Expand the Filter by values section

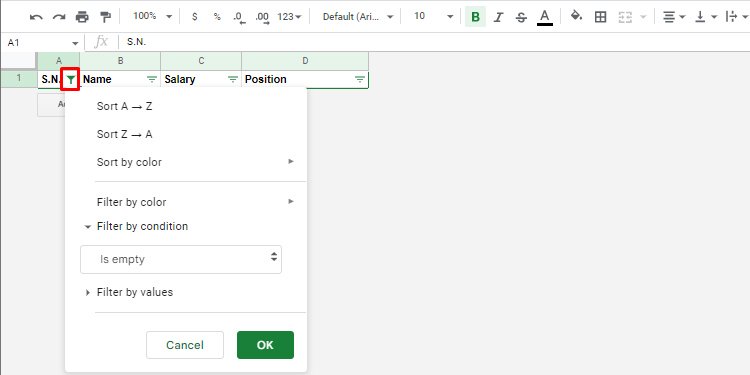pos(129,292)
